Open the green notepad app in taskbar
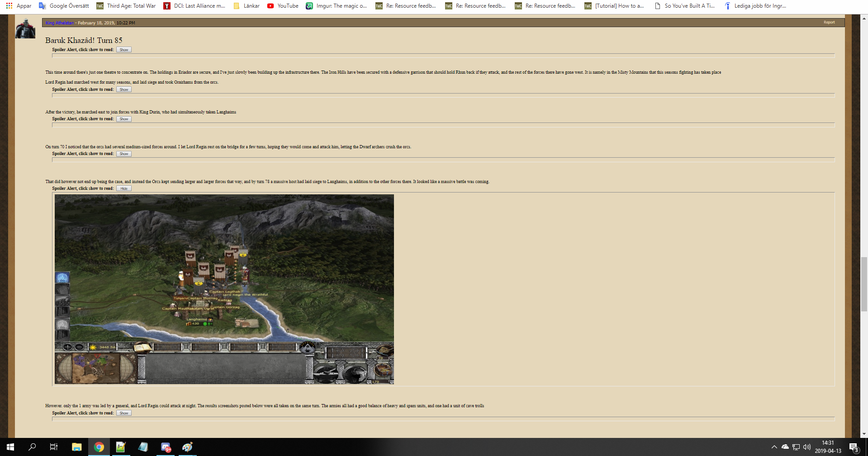868x456 pixels. pos(121,447)
